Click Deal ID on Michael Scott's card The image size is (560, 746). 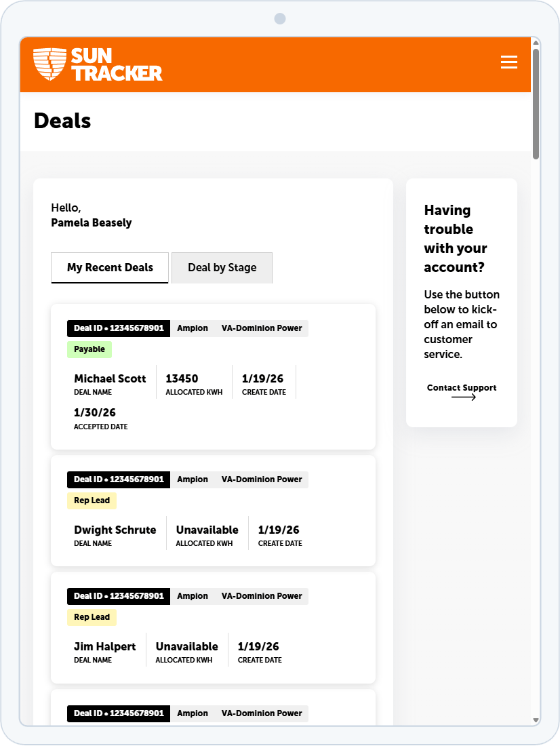click(118, 328)
